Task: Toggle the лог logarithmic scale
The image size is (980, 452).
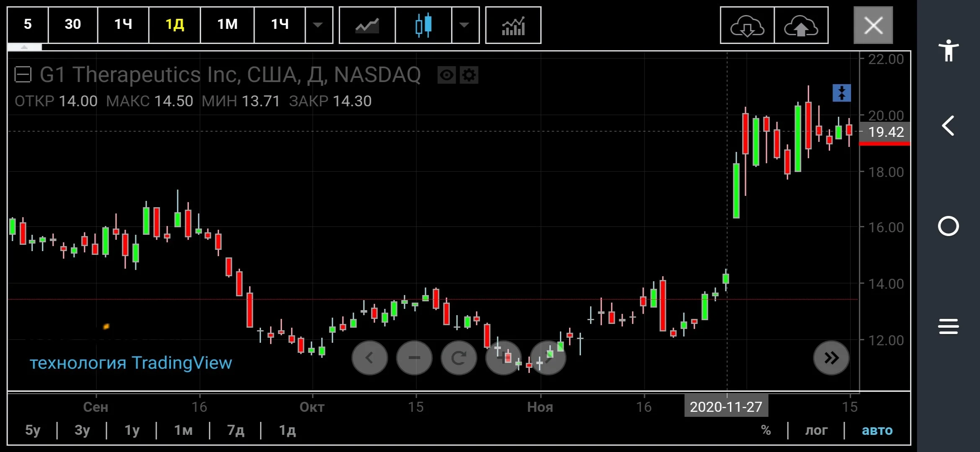Action: 816,430
